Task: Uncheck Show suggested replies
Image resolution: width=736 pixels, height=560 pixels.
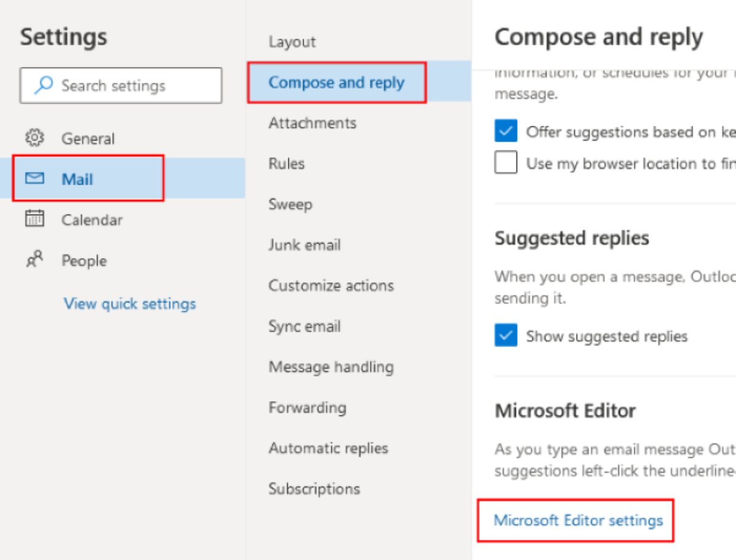Action: click(x=506, y=336)
